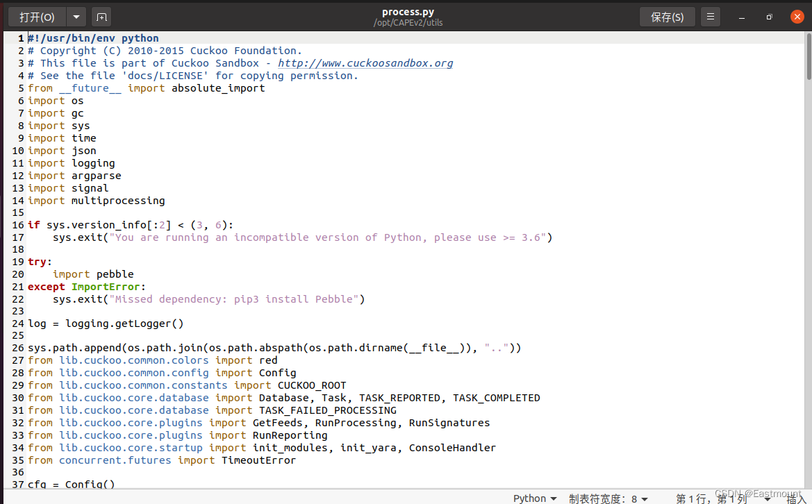812x504 pixels.
Task: Click the 'cfg = Config()' line
Action: click(71, 485)
